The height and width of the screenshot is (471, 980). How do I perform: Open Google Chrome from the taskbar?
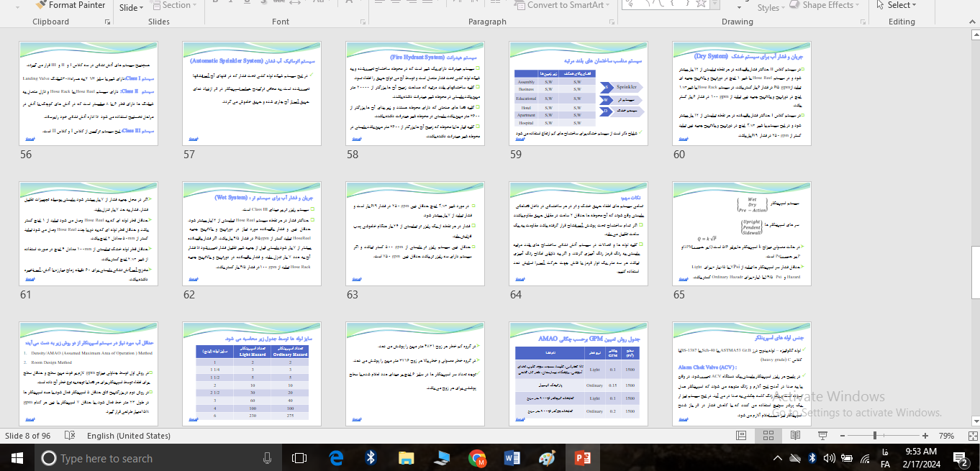(476, 457)
